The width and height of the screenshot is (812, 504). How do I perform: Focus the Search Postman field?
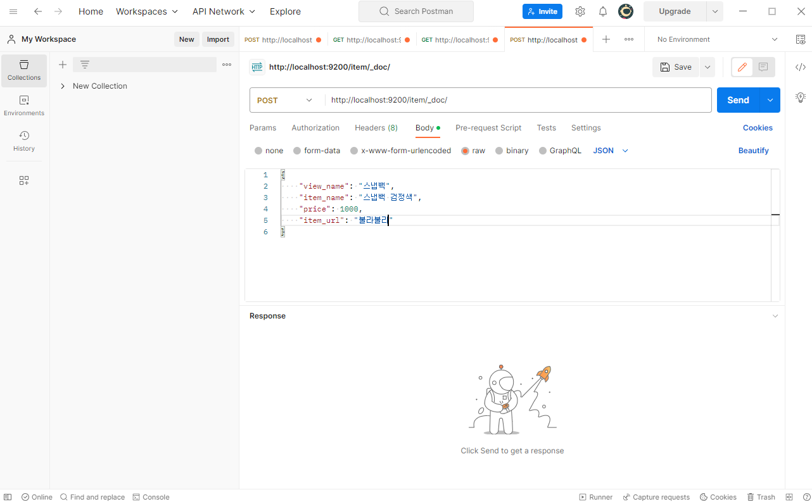[x=416, y=11]
